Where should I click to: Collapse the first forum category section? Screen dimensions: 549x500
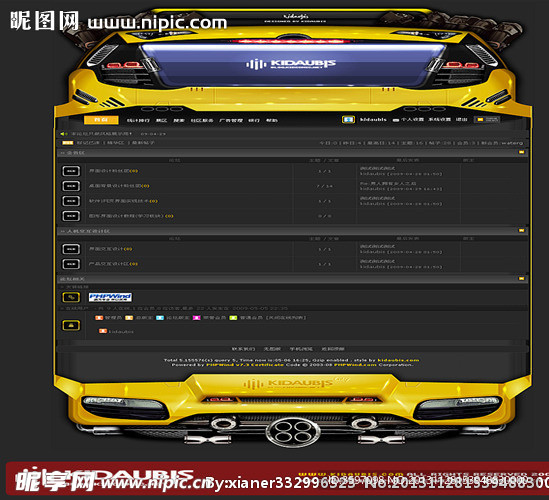click(x=521, y=152)
